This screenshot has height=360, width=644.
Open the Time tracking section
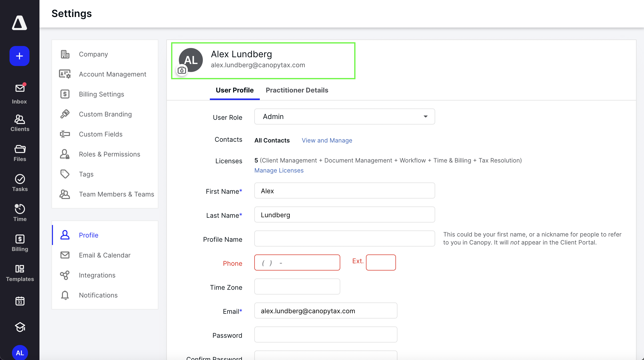19,213
